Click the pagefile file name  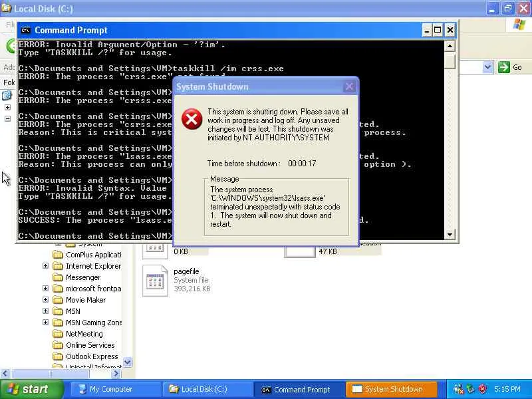186,271
